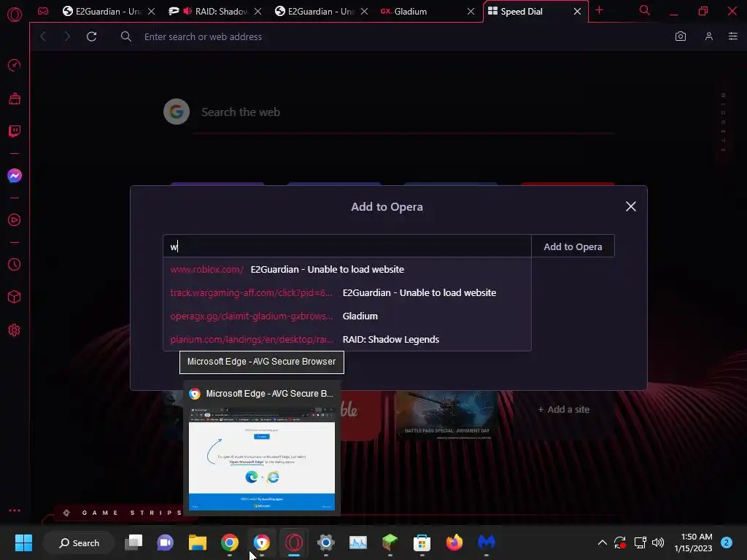
Task: Open notification center badge
Action: pos(727,542)
